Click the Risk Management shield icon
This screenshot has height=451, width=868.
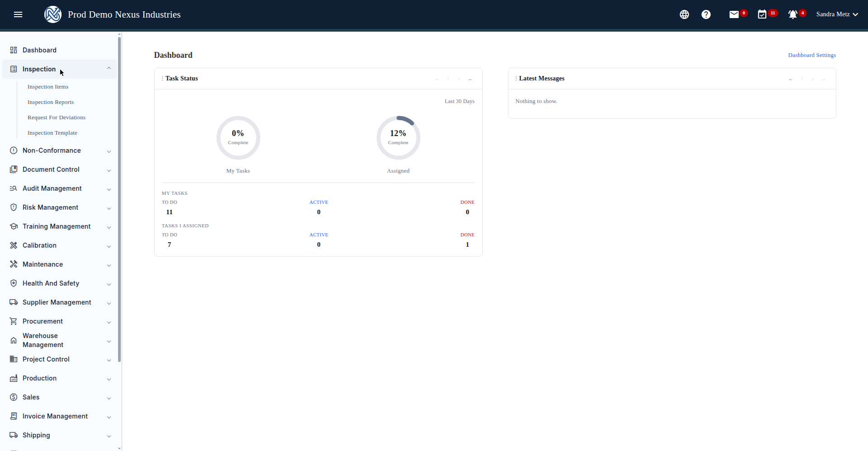[x=14, y=207]
